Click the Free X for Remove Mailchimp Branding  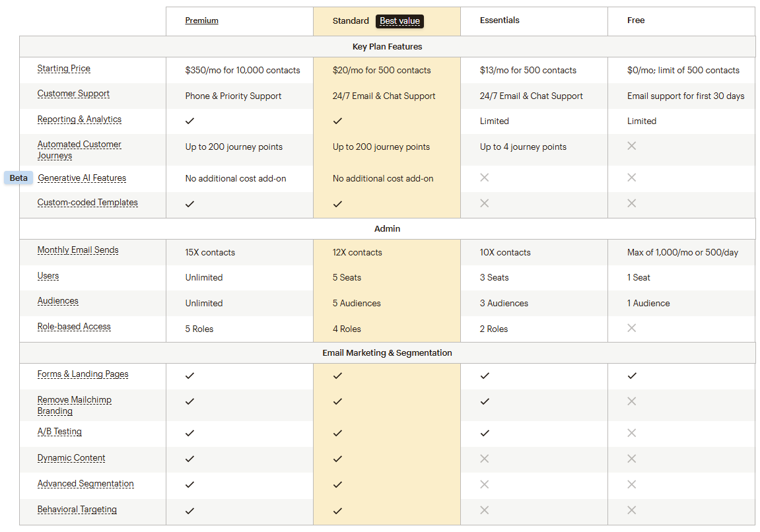632,401
